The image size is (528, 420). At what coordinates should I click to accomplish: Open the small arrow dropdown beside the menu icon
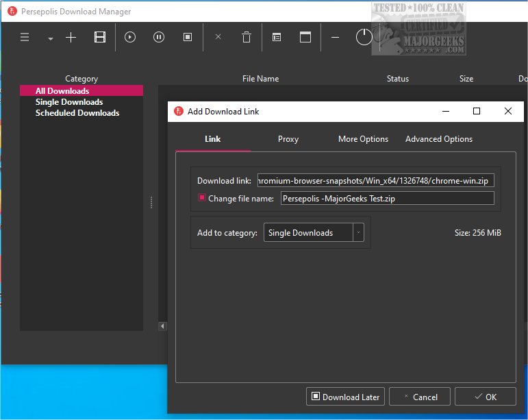click(x=51, y=39)
